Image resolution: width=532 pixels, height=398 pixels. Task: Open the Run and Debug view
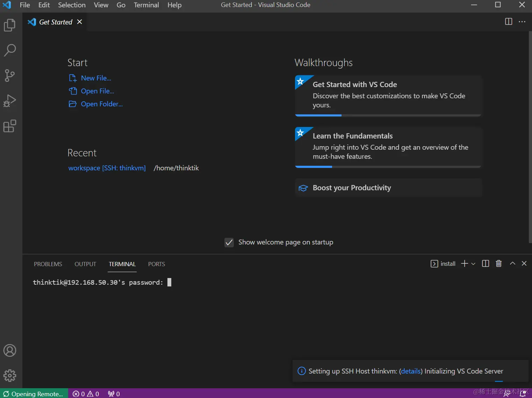tap(10, 101)
